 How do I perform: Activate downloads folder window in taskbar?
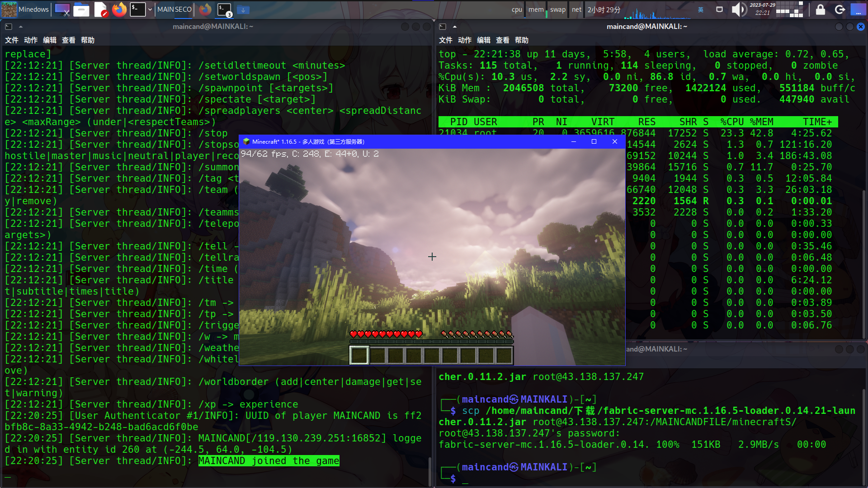point(243,9)
